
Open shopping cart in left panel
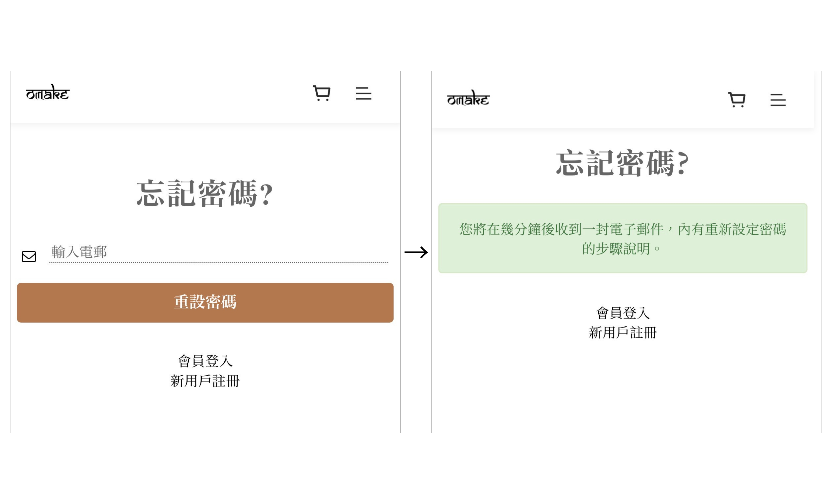pyautogui.click(x=321, y=93)
